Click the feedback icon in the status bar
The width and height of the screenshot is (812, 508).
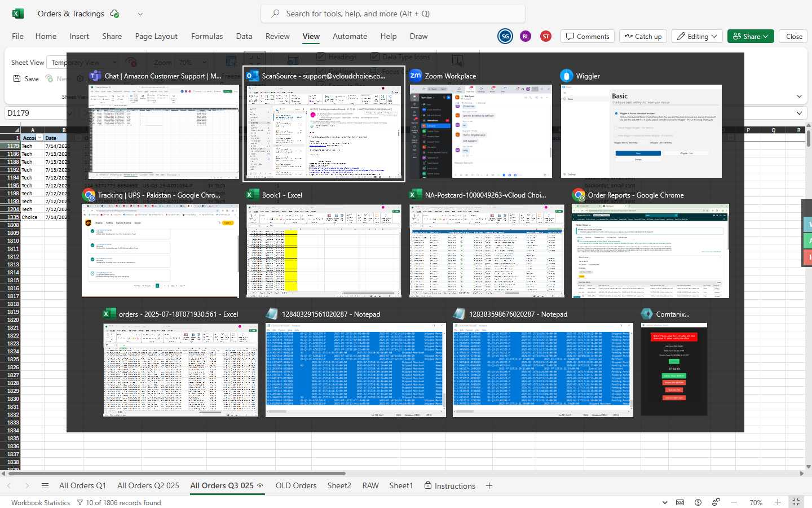coord(716,502)
